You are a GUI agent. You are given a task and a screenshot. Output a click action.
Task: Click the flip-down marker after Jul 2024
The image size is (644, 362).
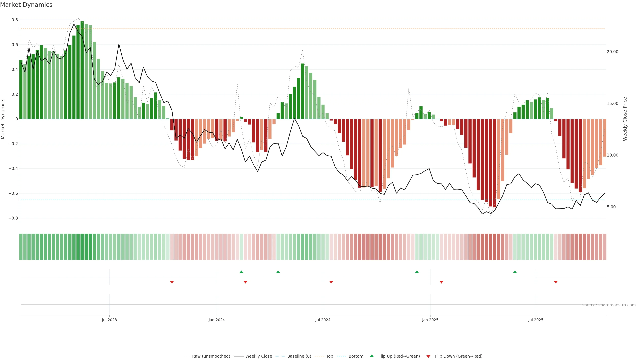point(331,282)
